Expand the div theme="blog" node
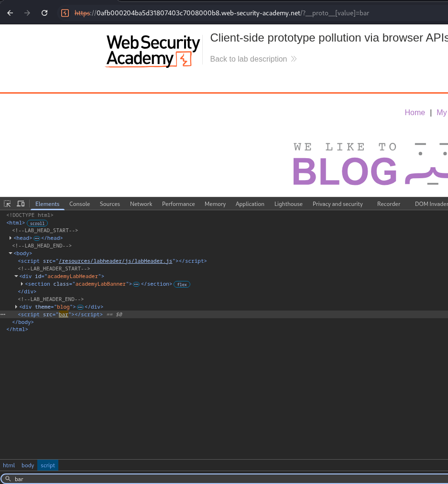448x484 pixels. pyautogui.click(x=16, y=307)
